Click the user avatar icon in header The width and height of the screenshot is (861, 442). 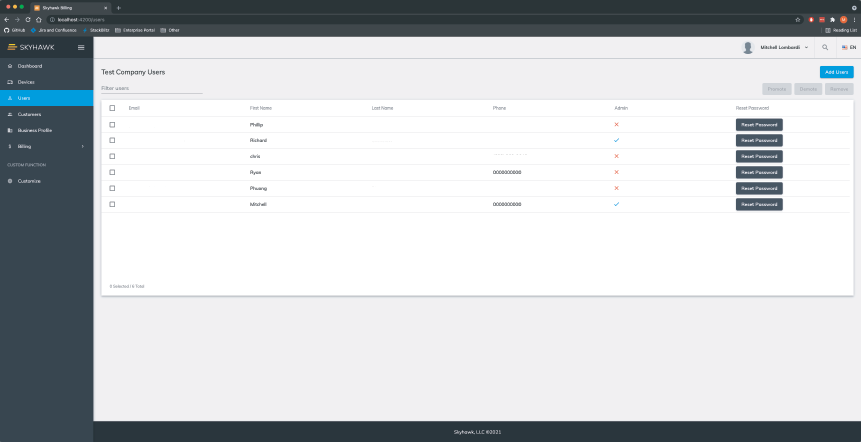tap(748, 48)
